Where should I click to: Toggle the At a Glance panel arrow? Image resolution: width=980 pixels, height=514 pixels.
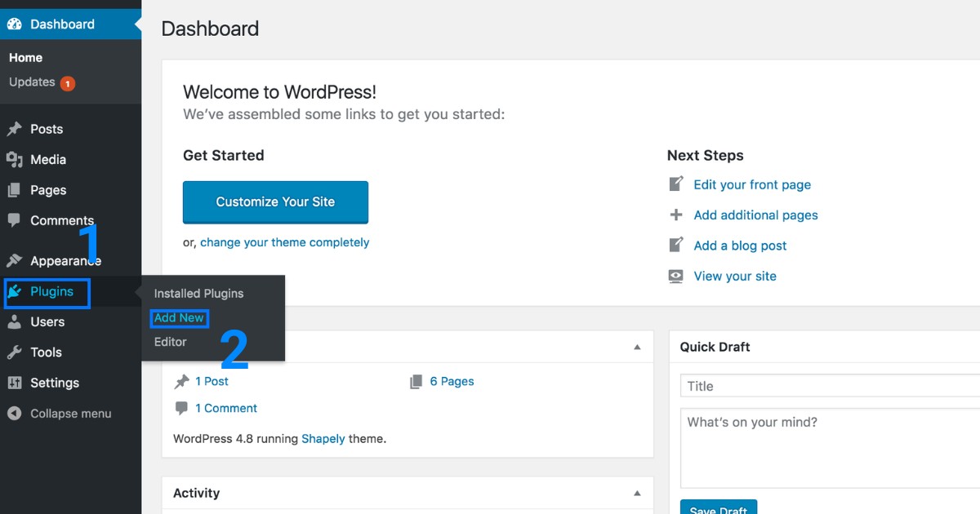637,348
